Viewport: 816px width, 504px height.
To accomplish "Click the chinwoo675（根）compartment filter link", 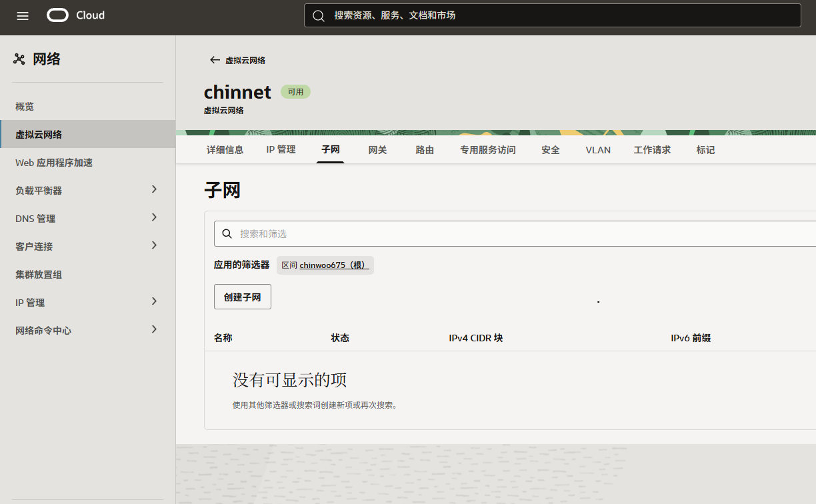I will tap(334, 265).
